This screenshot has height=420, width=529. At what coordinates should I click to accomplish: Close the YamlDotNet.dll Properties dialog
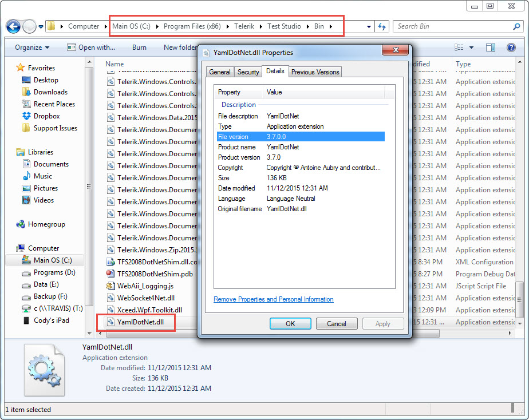[x=396, y=50]
